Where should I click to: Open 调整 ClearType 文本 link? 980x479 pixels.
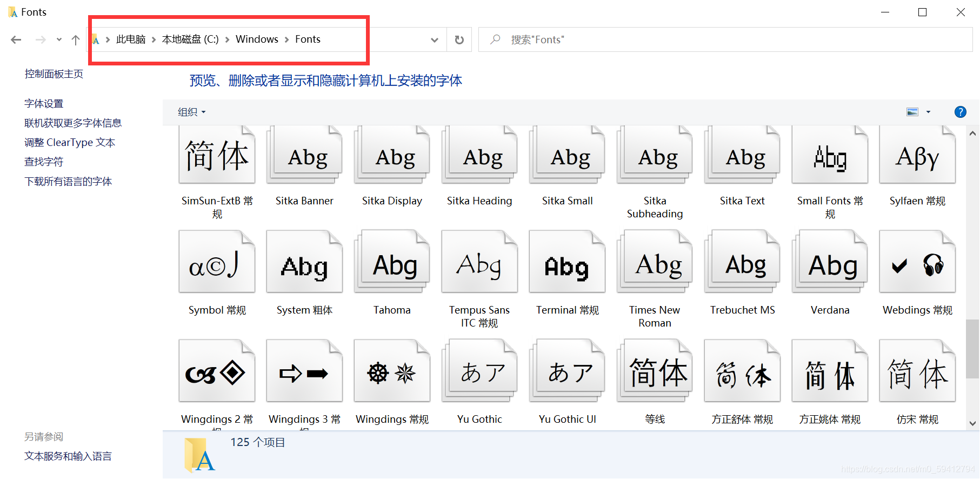tap(70, 142)
